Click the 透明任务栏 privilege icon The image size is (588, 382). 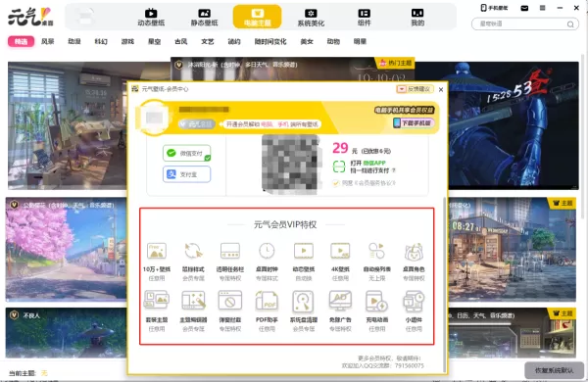coord(230,251)
